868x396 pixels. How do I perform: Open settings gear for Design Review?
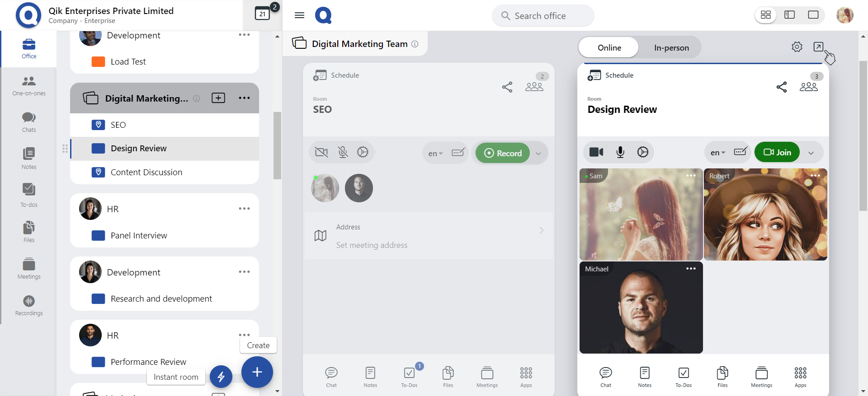tap(797, 47)
